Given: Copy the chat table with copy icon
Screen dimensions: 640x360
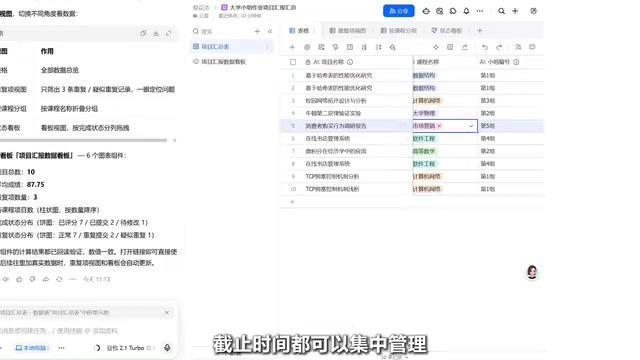Looking at the screenshot, I should pos(143,33).
